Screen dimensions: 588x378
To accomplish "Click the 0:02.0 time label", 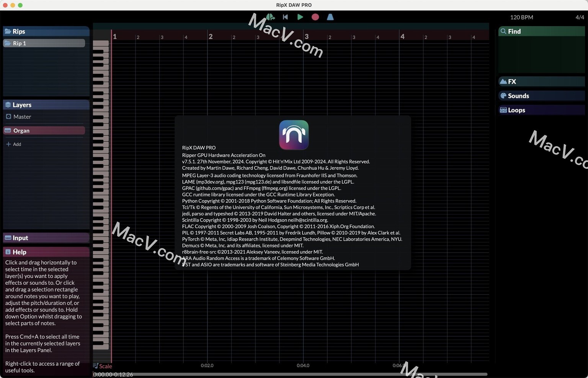I will (207, 366).
